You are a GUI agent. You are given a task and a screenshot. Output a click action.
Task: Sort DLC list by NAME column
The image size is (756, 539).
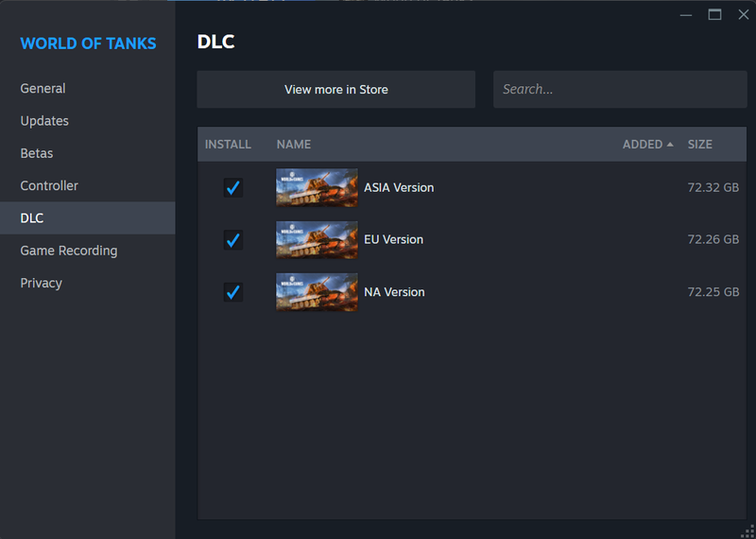(x=294, y=145)
